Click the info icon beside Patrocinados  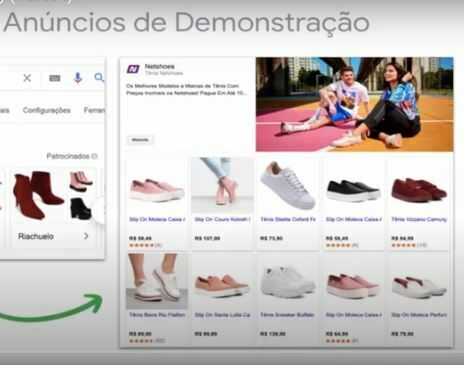pos(94,156)
